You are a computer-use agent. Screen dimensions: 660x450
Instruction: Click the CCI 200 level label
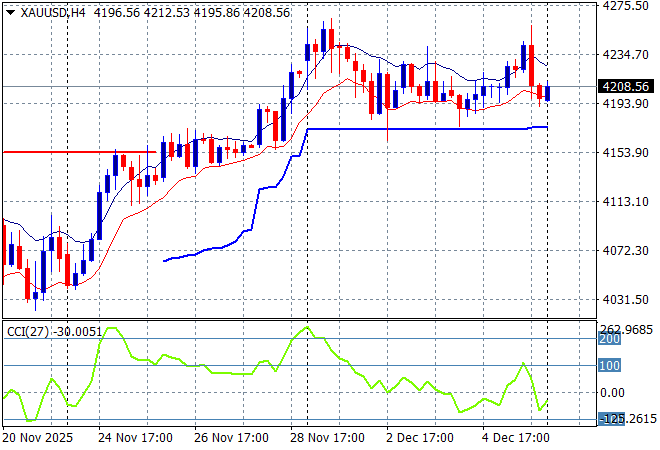coord(610,340)
